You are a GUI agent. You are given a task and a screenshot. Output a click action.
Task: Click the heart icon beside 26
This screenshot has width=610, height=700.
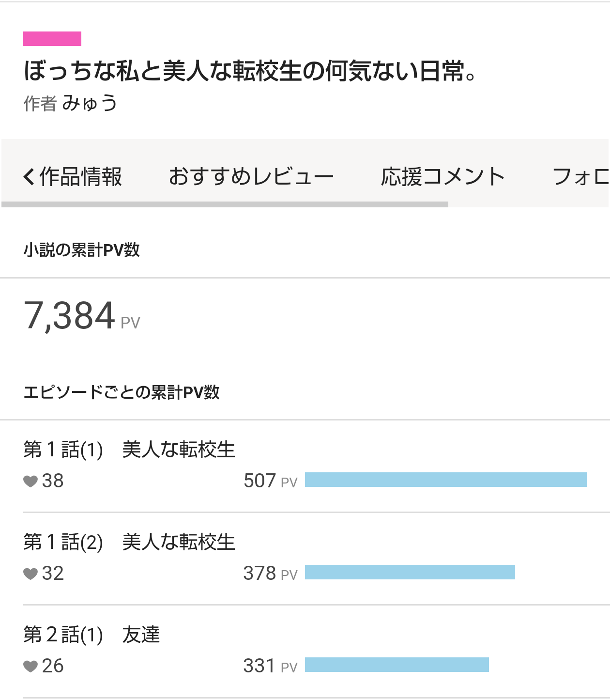30,666
